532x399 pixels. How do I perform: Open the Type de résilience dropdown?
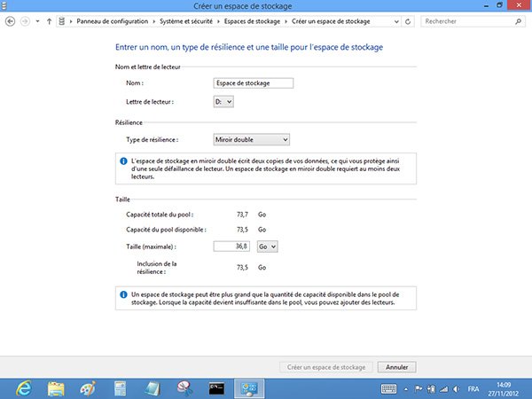coord(252,139)
